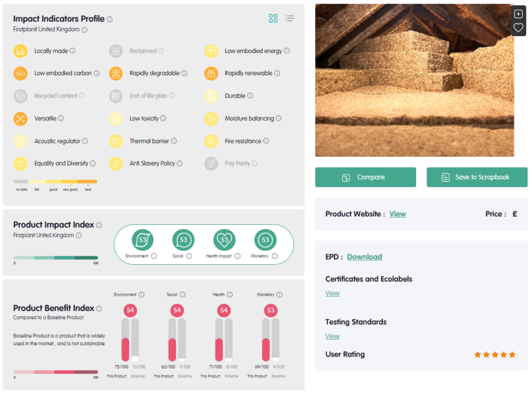The image size is (532, 394).
Task: Open info tooltip next to Impact Indicators Profile
Action: [110, 19]
